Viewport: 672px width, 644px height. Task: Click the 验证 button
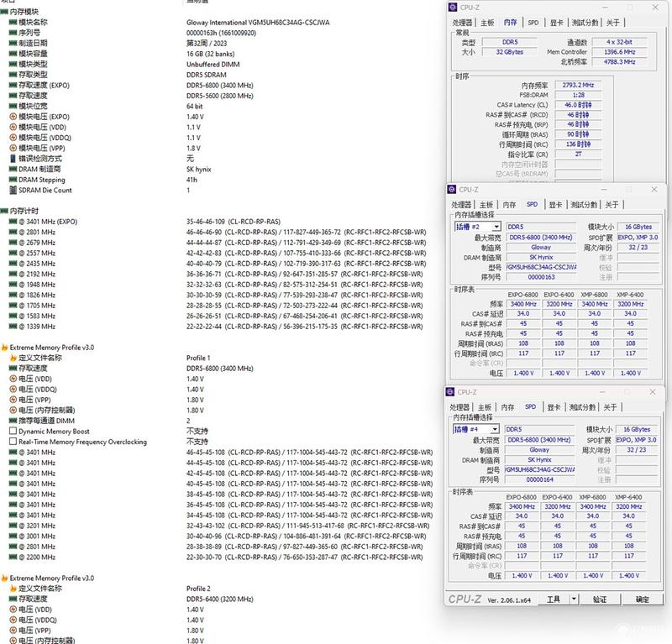click(x=600, y=599)
